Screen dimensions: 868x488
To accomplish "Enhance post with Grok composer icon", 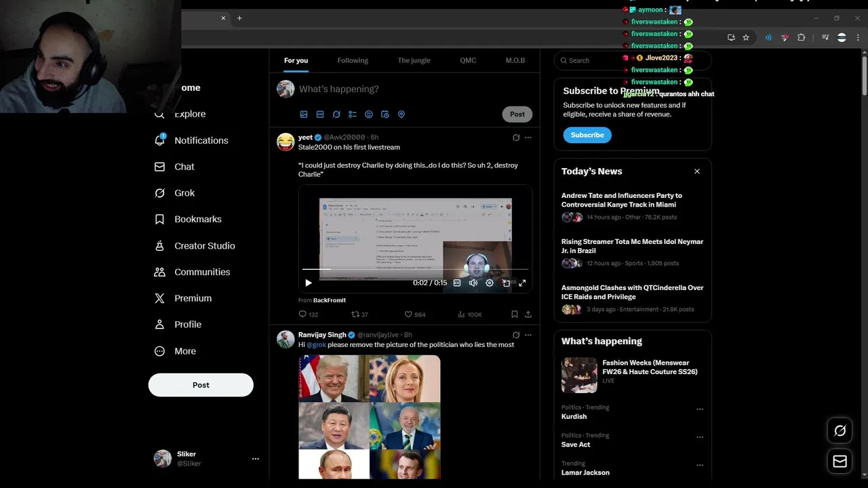I will pyautogui.click(x=336, y=115).
